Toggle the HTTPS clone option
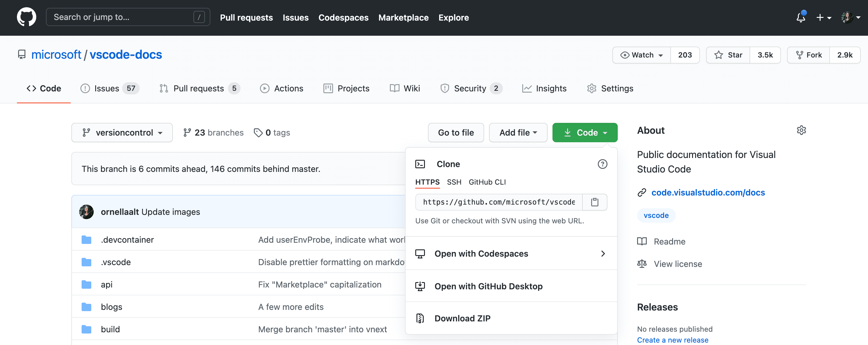 pyautogui.click(x=427, y=181)
